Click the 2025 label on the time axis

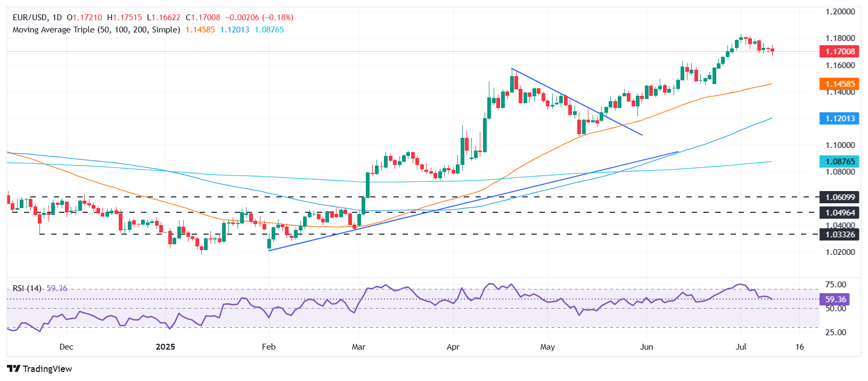coord(165,347)
